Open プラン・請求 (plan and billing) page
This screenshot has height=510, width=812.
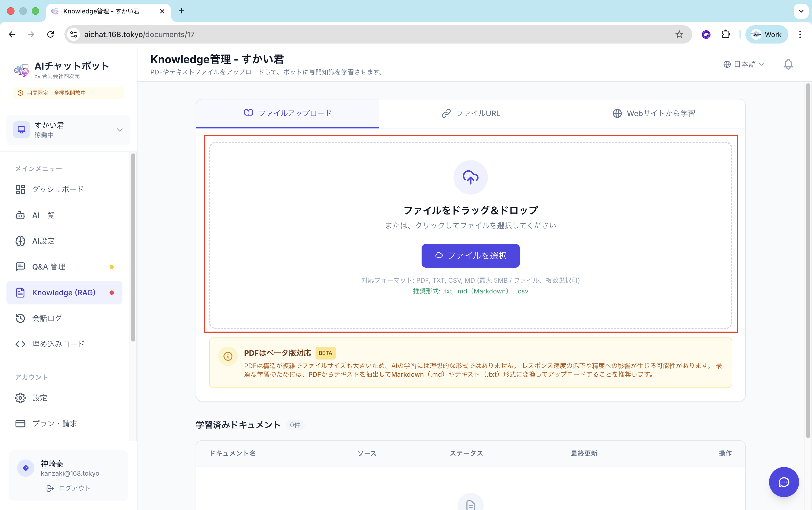tap(55, 423)
